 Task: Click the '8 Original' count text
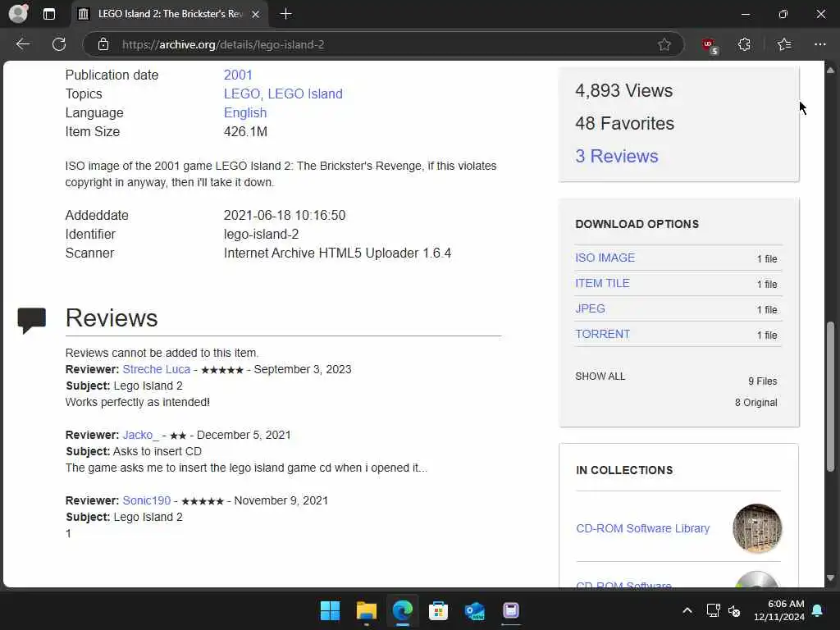coord(756,402)
